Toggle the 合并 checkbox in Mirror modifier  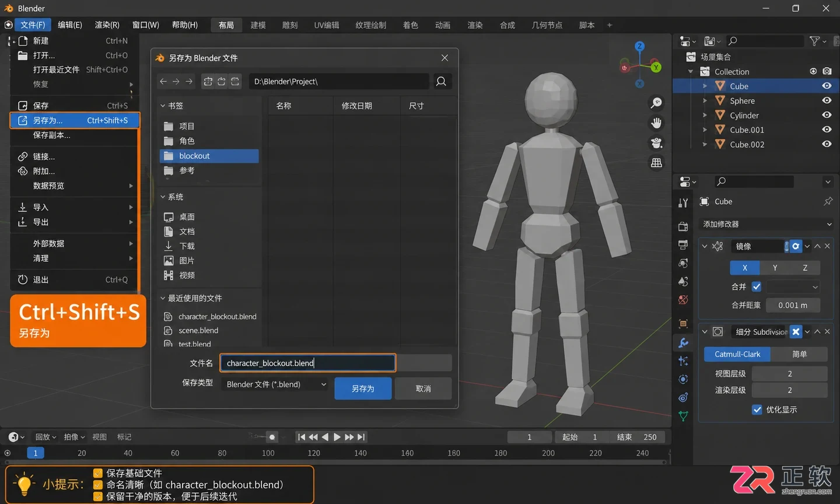pyautogui.click(x=757, y=286)
